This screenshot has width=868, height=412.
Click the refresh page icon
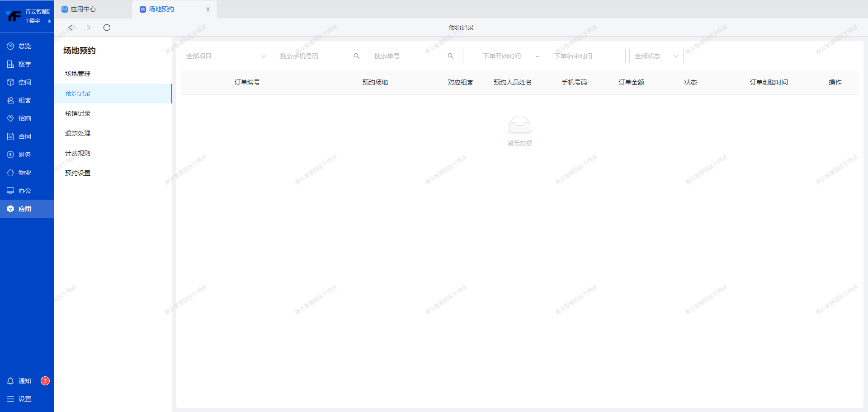(x=107, y=28)
